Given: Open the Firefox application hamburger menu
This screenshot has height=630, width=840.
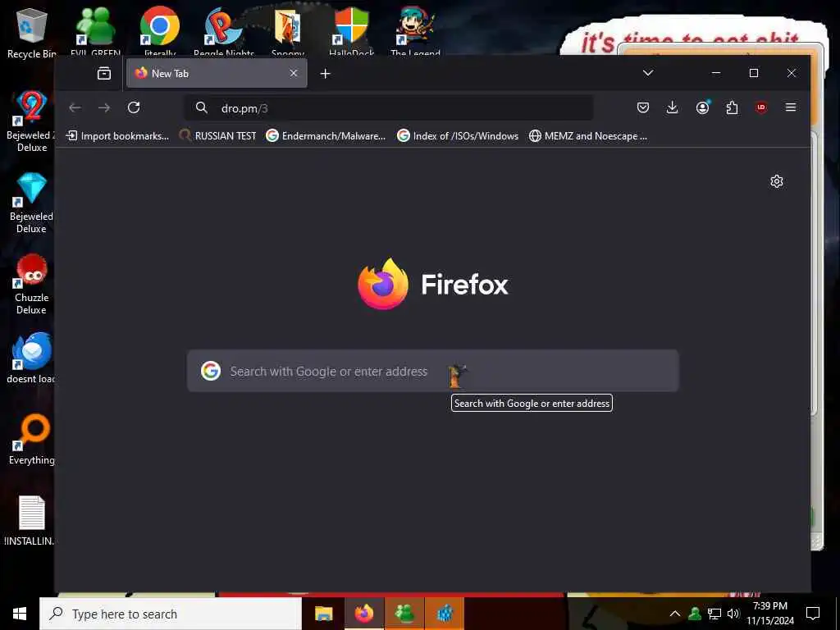Looking at the screenshot, I should [790, 107].
